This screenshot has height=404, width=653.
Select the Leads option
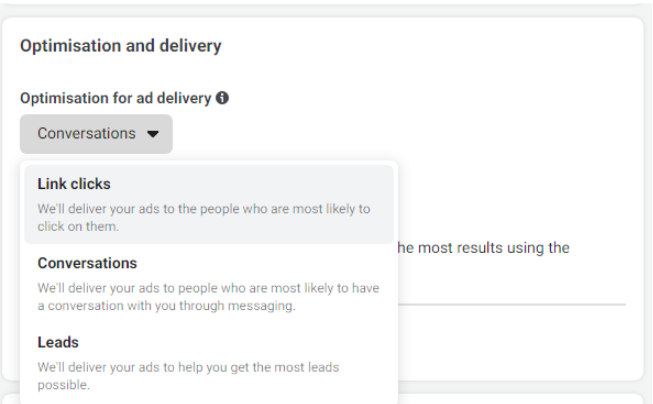pyautogui.click(x=209, y=363)
